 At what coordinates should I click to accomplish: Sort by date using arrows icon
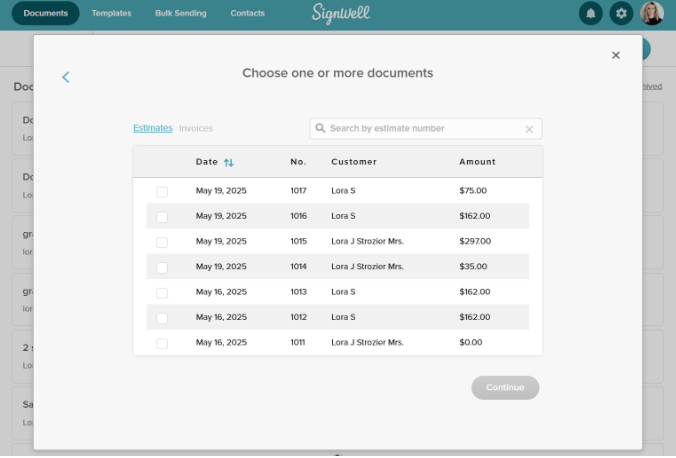tap(228, 163)
